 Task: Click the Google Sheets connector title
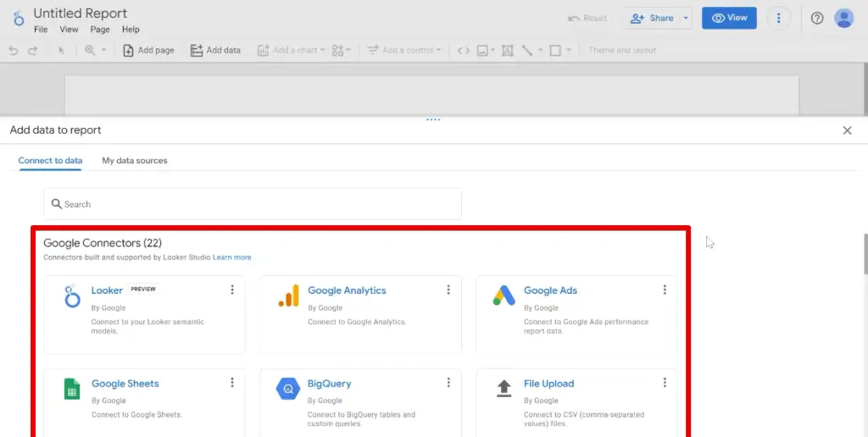[125, 384]
